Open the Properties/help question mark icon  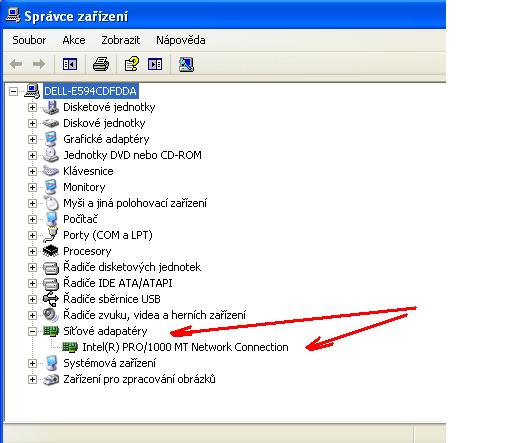(131, 64)
